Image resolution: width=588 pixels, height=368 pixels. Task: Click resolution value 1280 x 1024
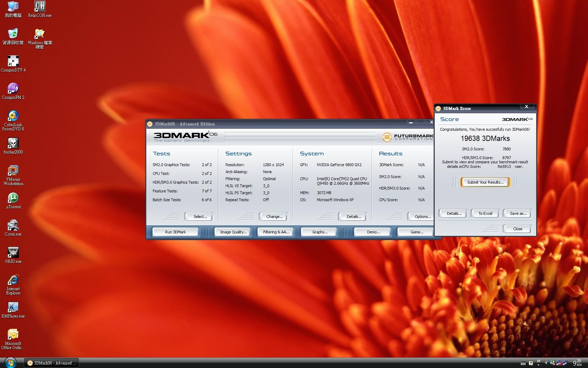click(273, 165)
